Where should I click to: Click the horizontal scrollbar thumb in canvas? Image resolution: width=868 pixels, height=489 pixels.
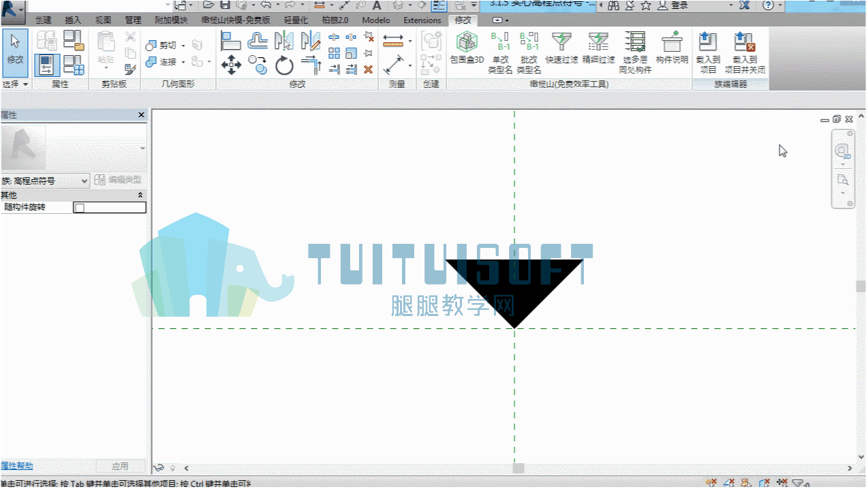point(518,469)
